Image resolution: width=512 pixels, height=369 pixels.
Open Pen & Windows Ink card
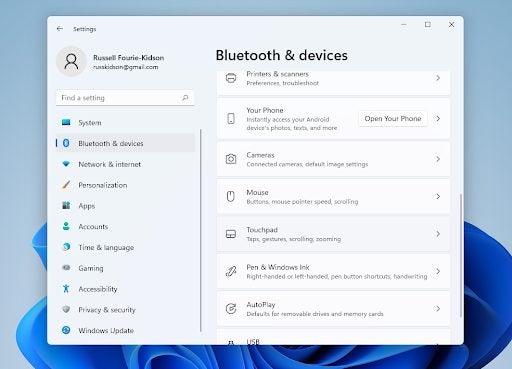point(333,271)
